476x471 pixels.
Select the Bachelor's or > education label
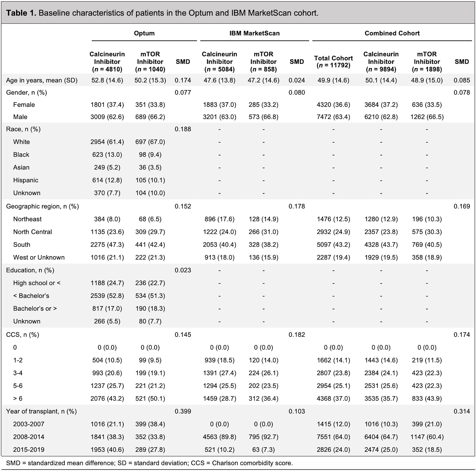33,308
